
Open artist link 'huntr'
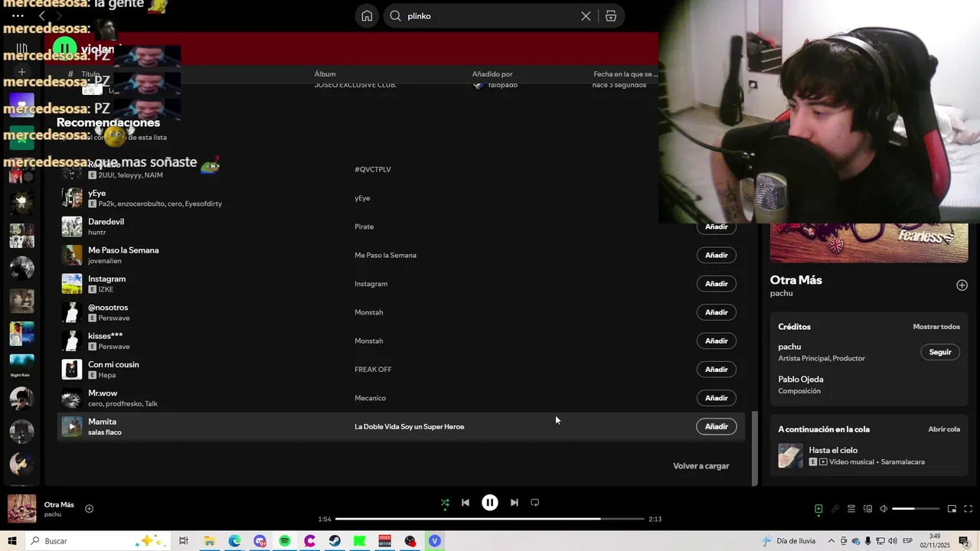(96, 233)
